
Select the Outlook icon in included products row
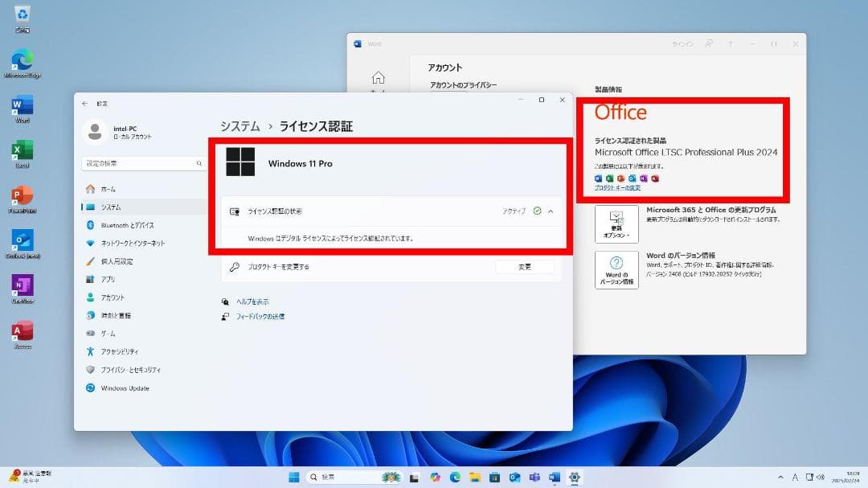pyautogui.click(x=633, y=178)
